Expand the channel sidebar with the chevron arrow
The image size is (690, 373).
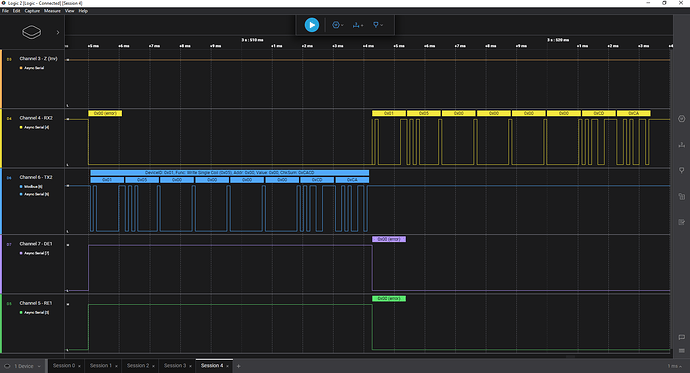tap(58, 32)
